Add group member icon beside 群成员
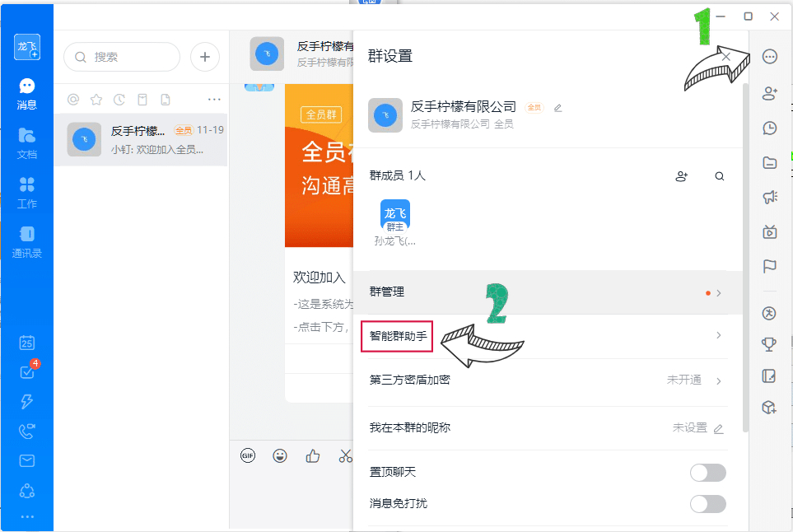 (x=682, y=176)
